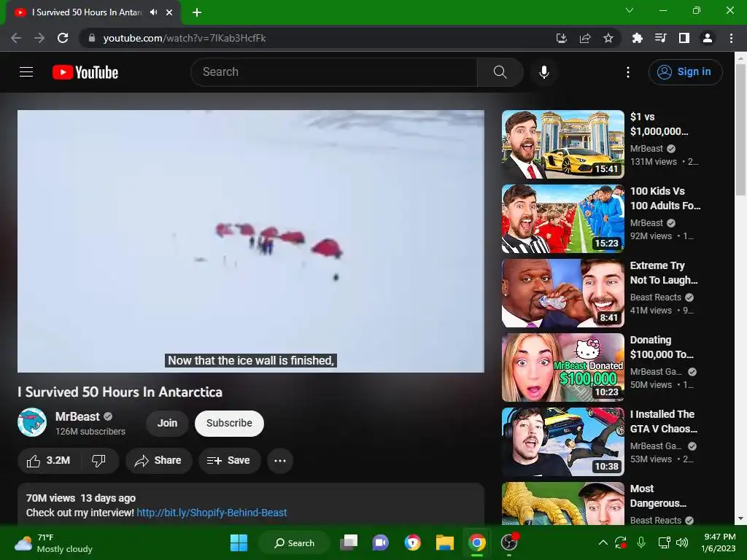Click the search magnifier button
The height and width of the screenshot is (560, 747).
tap(500, 72)
